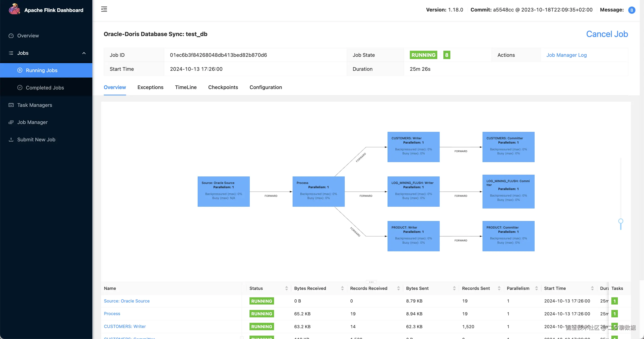The width and height of the screenshot is (644, 339).
Task: Open the Job Manager Log link
Action: click(566, 55)
